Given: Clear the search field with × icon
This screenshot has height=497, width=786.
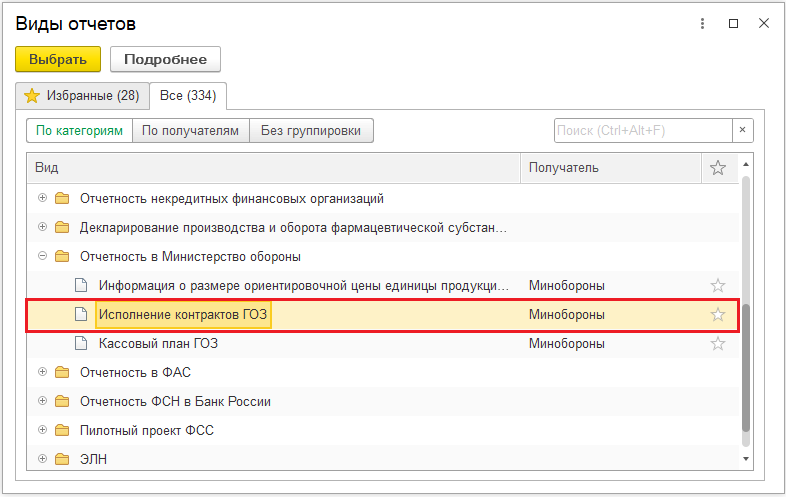Looking at the screenshot, I should pyautogui.click(x=742, y=130).
